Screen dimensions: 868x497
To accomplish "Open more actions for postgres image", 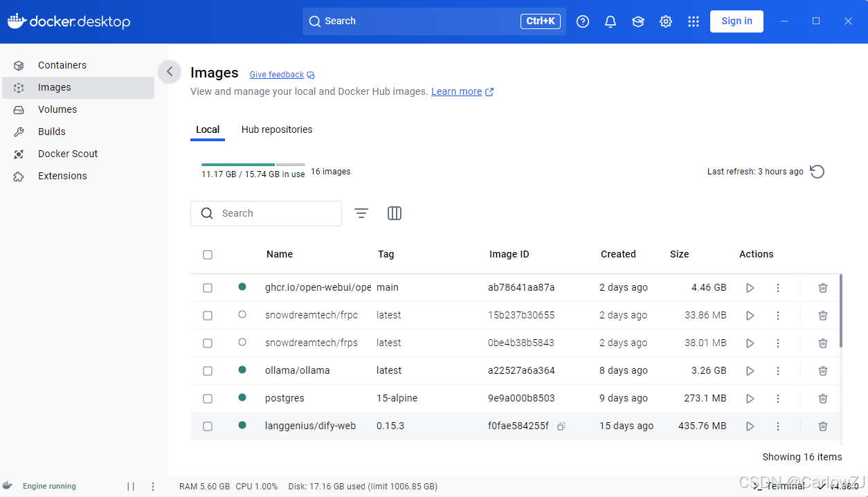I will click(x=778, y=398).
